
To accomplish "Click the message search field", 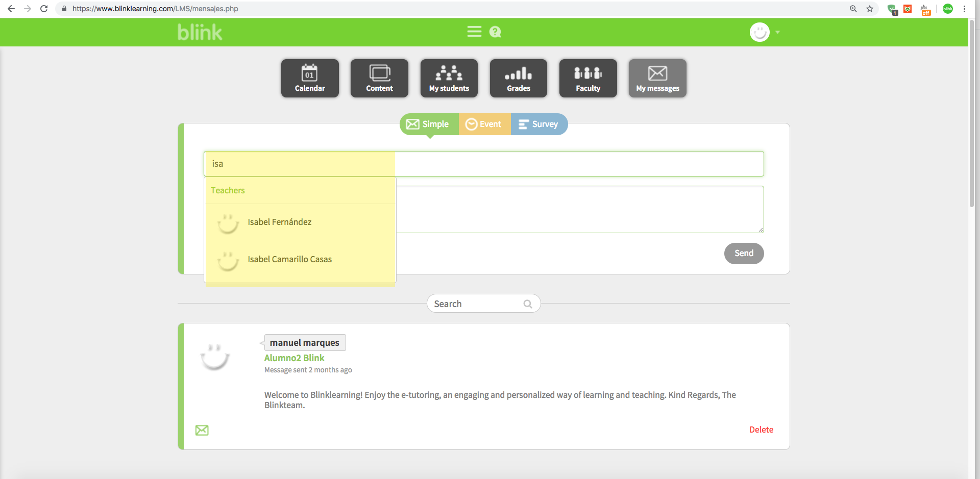I will coord(476,304).
